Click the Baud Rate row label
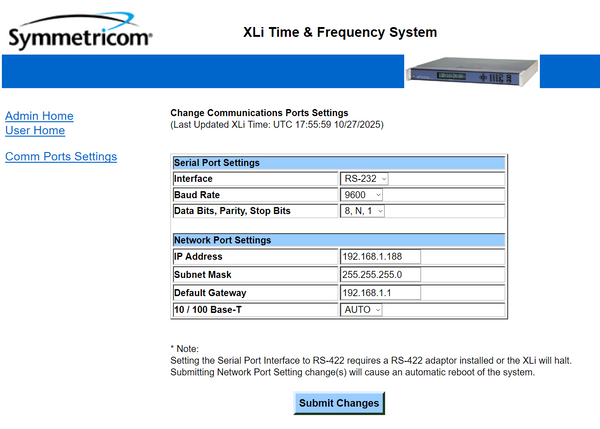600x429 pixels. [197, 195]
